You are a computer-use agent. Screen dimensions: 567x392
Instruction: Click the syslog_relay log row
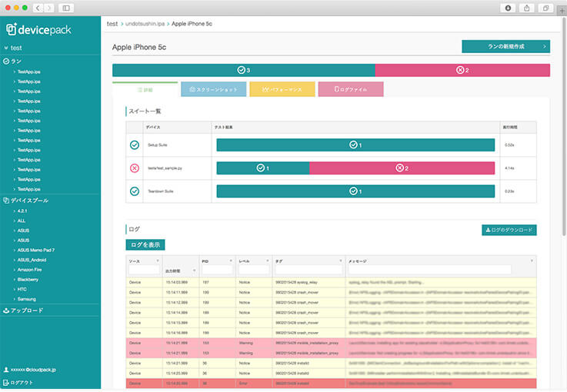[x=331, y=282]
